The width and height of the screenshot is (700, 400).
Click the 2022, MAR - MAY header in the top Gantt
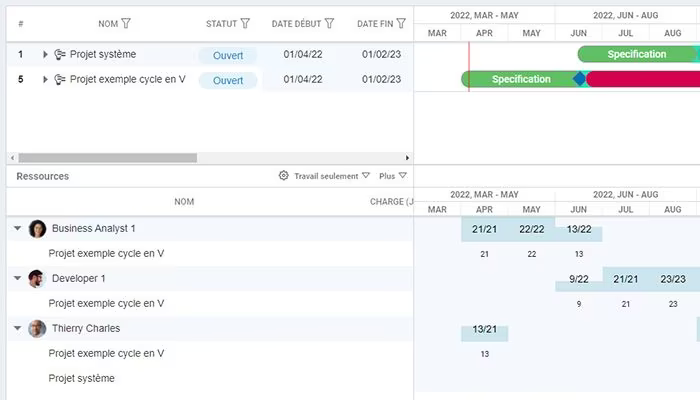[x=484, y=15]
